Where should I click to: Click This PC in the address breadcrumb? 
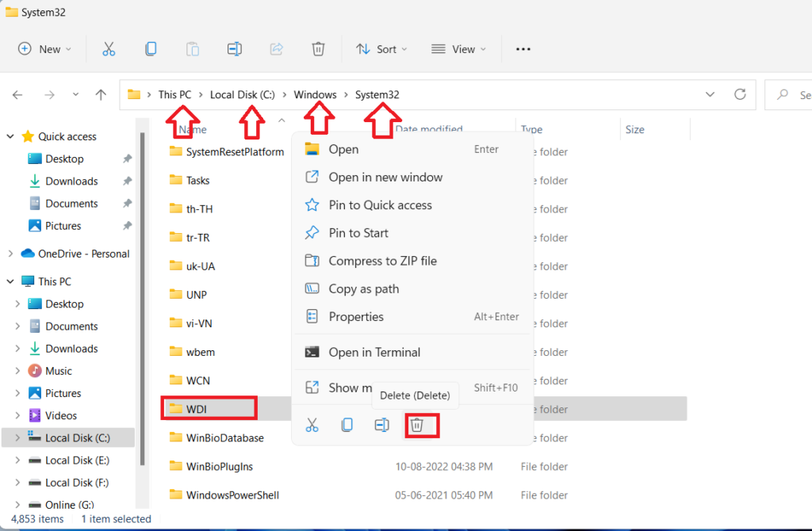(x=174, y=95)
